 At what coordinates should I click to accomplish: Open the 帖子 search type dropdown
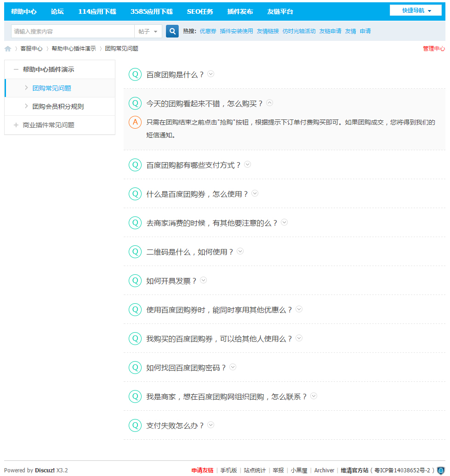pyautogui.click(x=148, y=31)
